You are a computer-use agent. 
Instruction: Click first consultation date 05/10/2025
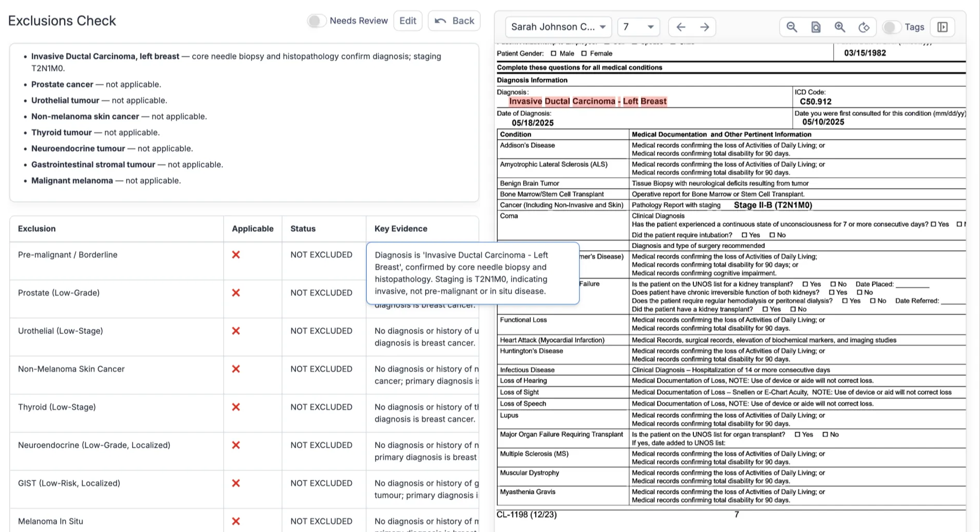click(x=823, y=122)
